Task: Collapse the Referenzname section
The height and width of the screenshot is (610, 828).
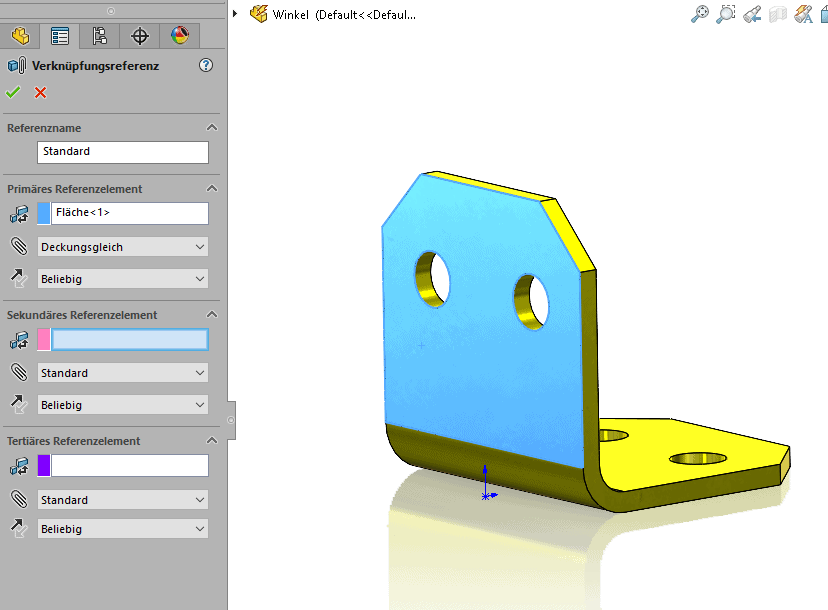Action: [x=212, y=127]
